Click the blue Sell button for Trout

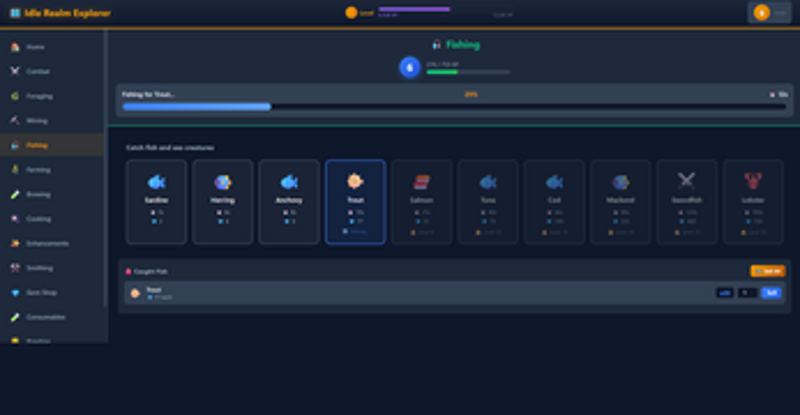click(770, 293)
